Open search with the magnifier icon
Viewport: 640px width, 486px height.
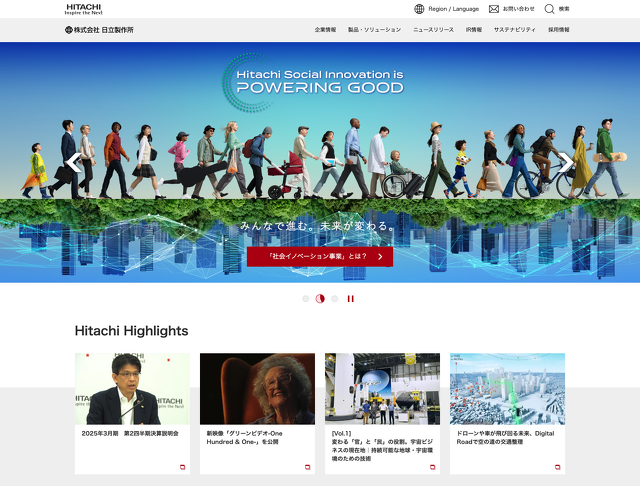point(549,9)
